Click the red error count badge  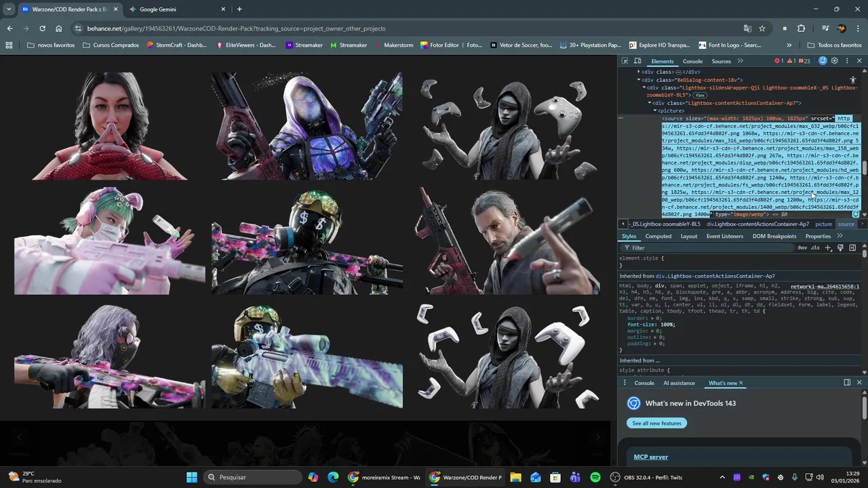pyautogui.click(x=779, y=61)
